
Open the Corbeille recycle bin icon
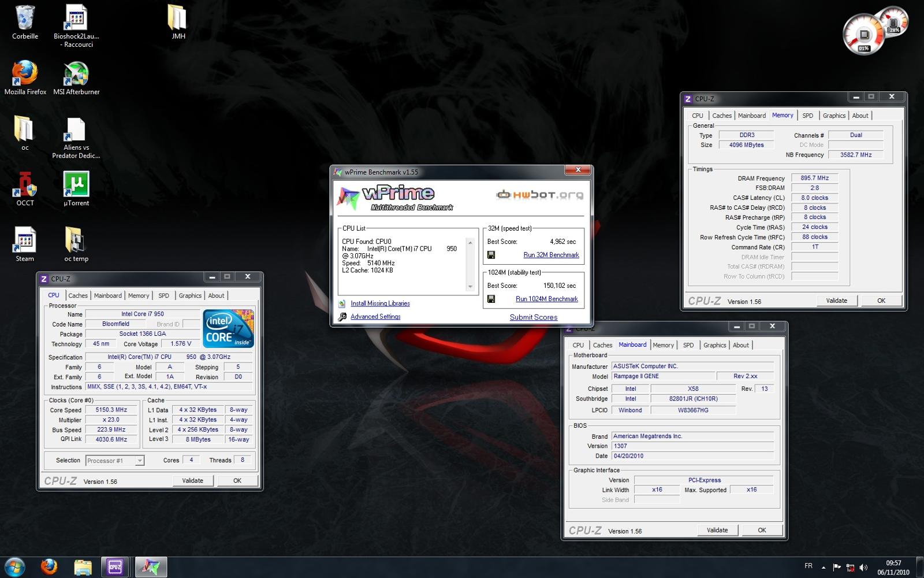[x=25, y=17]
